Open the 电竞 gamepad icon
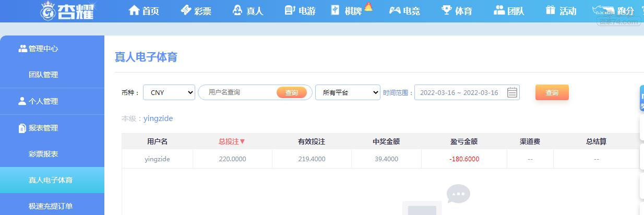The image size is (644, 215). tap(395, 10)
